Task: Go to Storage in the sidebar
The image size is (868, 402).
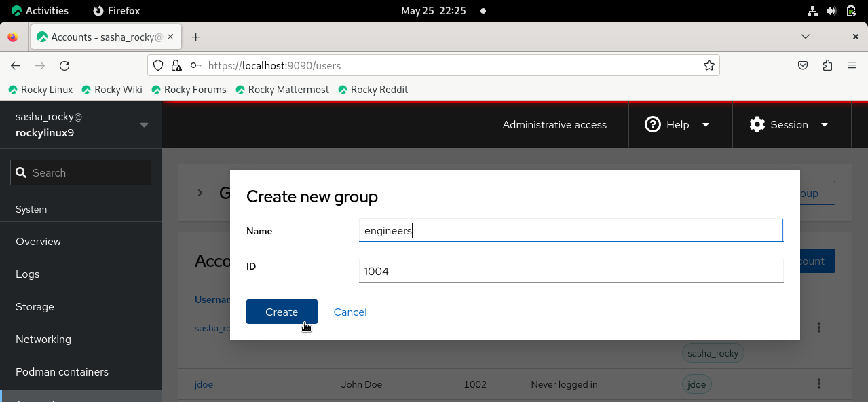Action: (x=35, y=307)
